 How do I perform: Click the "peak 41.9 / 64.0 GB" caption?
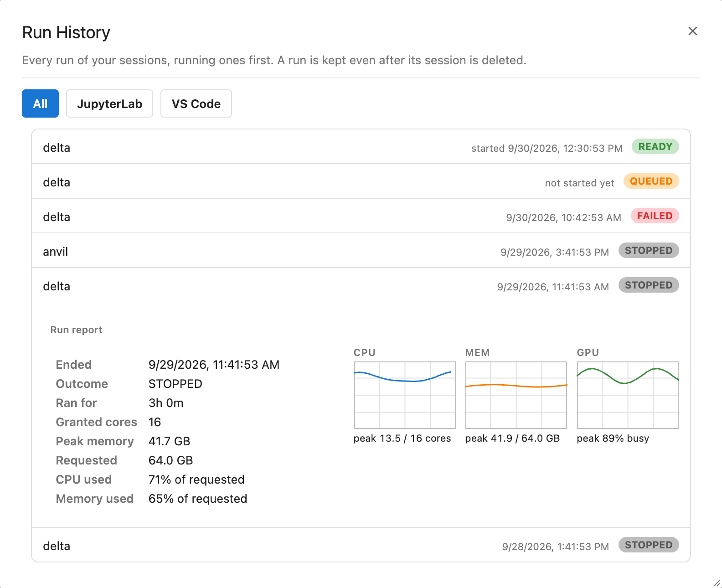512,438
